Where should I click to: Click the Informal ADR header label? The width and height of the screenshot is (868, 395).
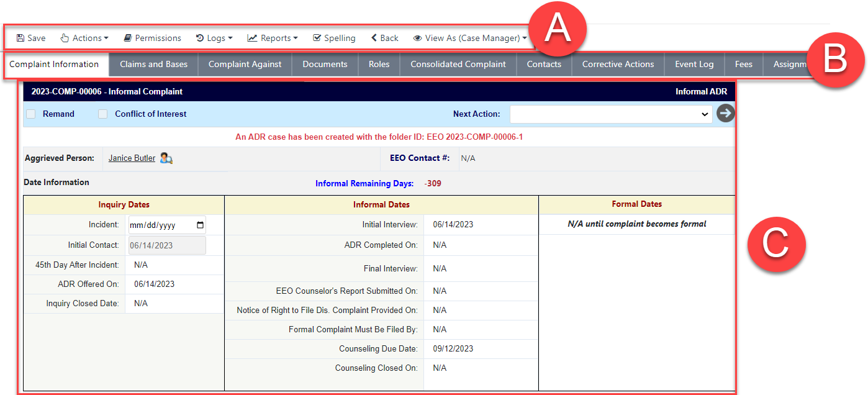tap(701, 92)
